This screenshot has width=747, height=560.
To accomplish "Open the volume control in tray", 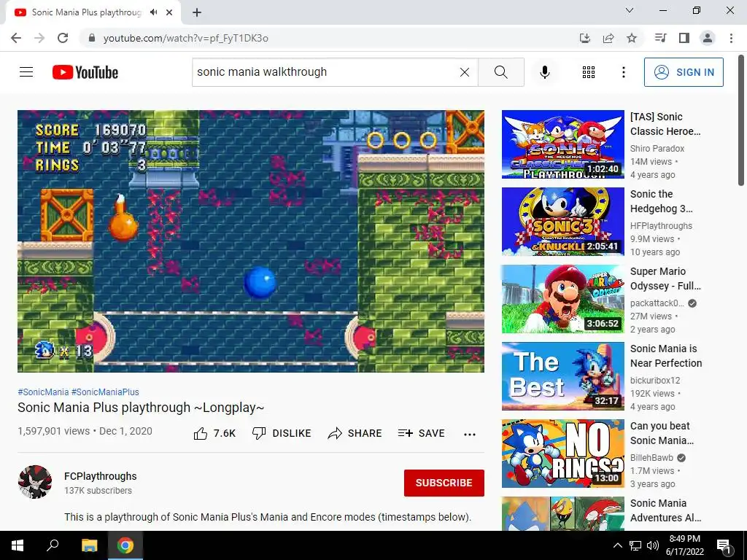I will 653,545.
